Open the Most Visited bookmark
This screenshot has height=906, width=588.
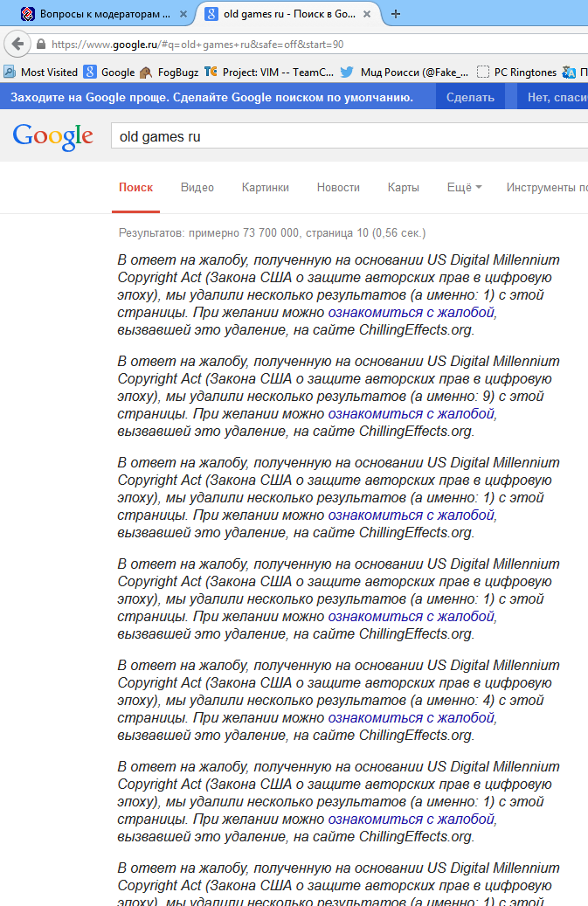pyautogui.click(x=41, y=73)
